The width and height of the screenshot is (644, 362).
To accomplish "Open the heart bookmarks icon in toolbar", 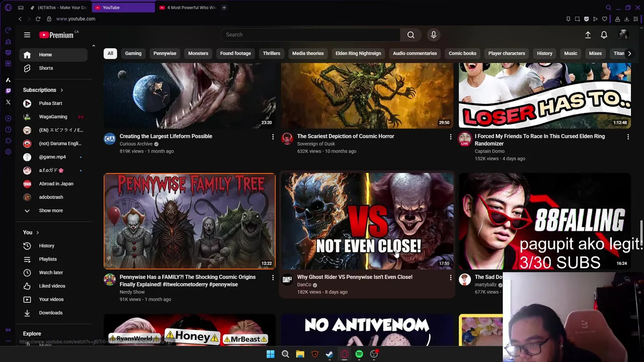I will pyautogui.click(x=604, y=19).
